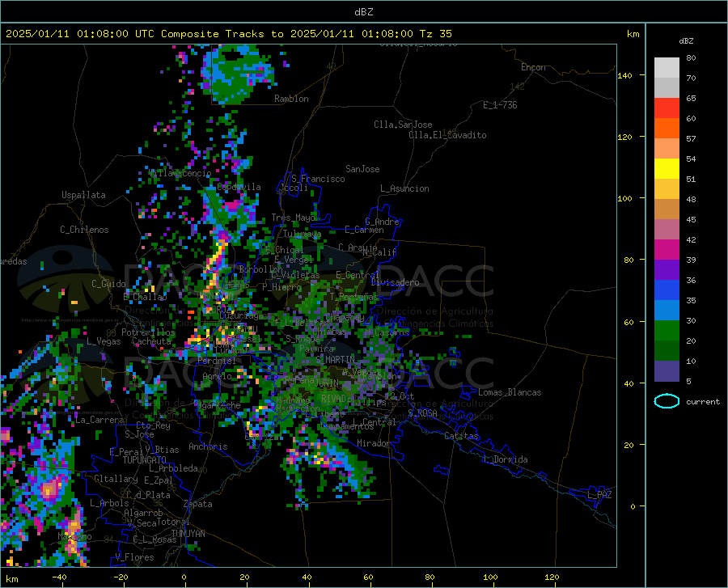Click the cyan 'current' ellipse legend icon
Viewport: 728px width, 588px height.
(x=667, y=401)
